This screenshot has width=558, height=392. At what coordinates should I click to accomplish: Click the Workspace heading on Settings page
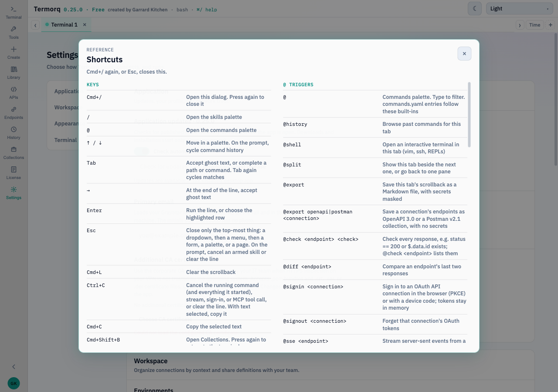point(151,361)
